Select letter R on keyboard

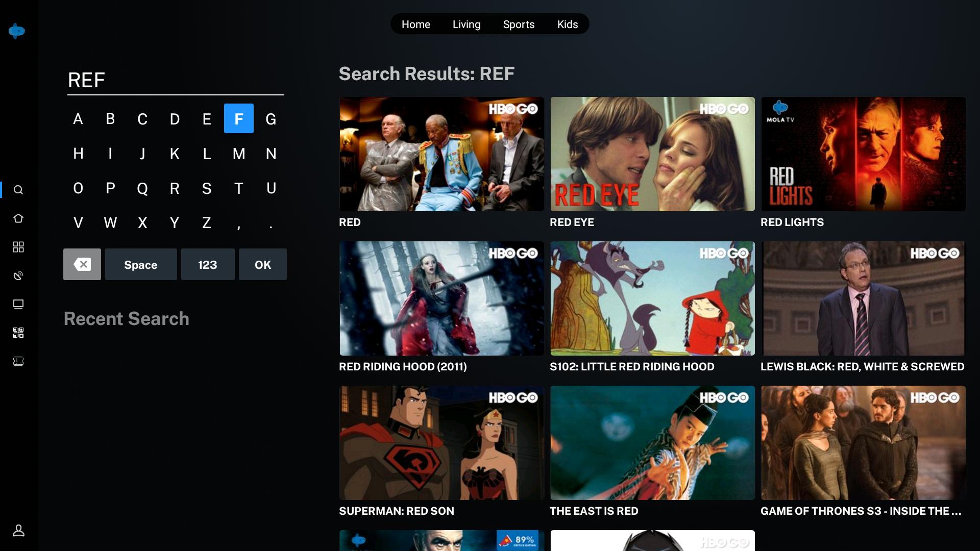(x=175, y=188)
